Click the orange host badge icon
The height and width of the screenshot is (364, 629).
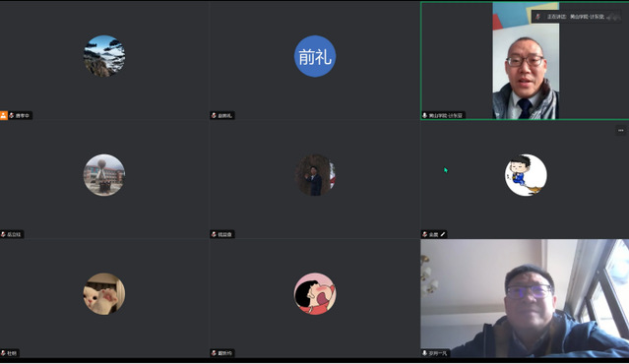click(4, 115)
